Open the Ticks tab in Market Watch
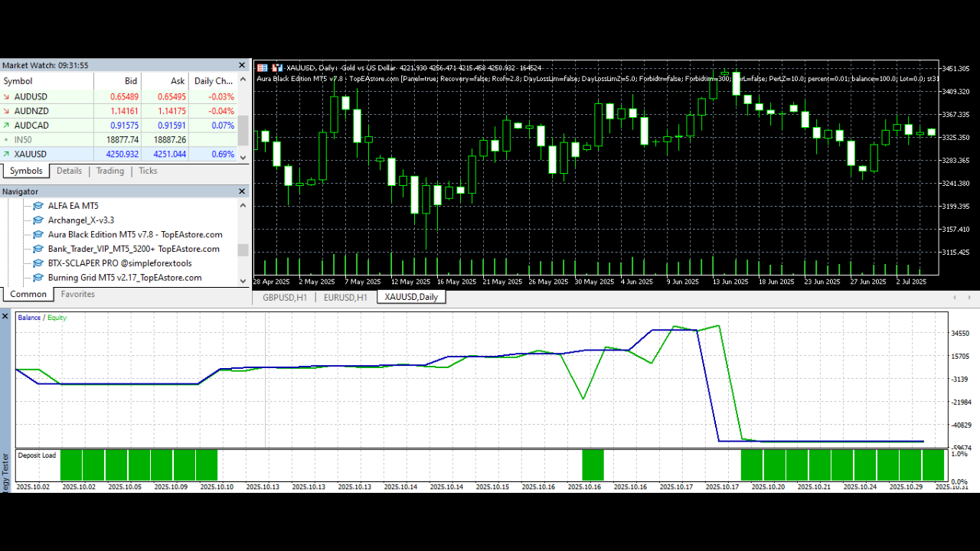Image resolution: width=980 pixels, height=551 pixels. (x=148, y=171)
